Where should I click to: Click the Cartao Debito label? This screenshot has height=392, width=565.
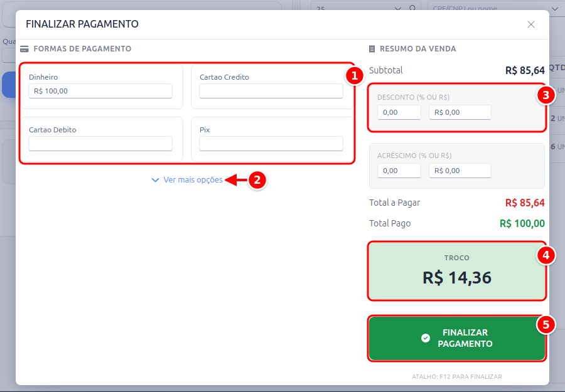tap(53, 130)
